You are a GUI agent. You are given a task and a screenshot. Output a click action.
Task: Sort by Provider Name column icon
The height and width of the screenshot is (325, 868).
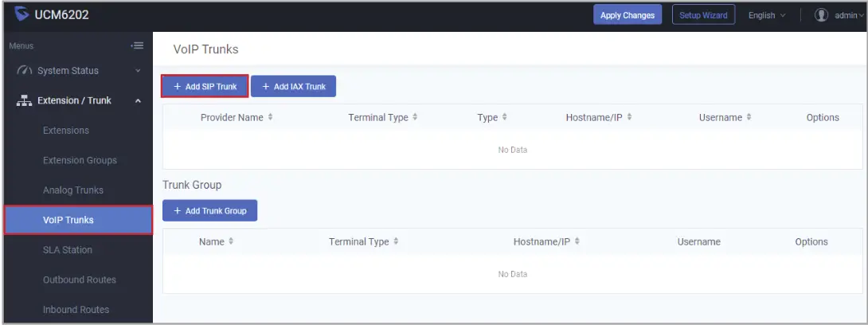(270, 118)
